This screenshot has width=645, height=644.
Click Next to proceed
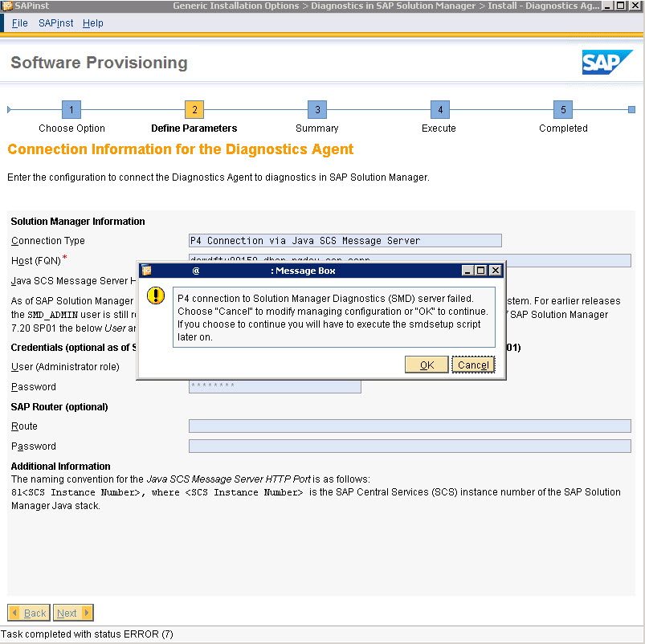point(73,613)
